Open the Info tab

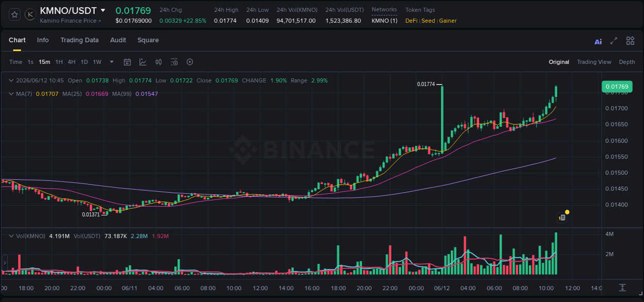[43, 40]
